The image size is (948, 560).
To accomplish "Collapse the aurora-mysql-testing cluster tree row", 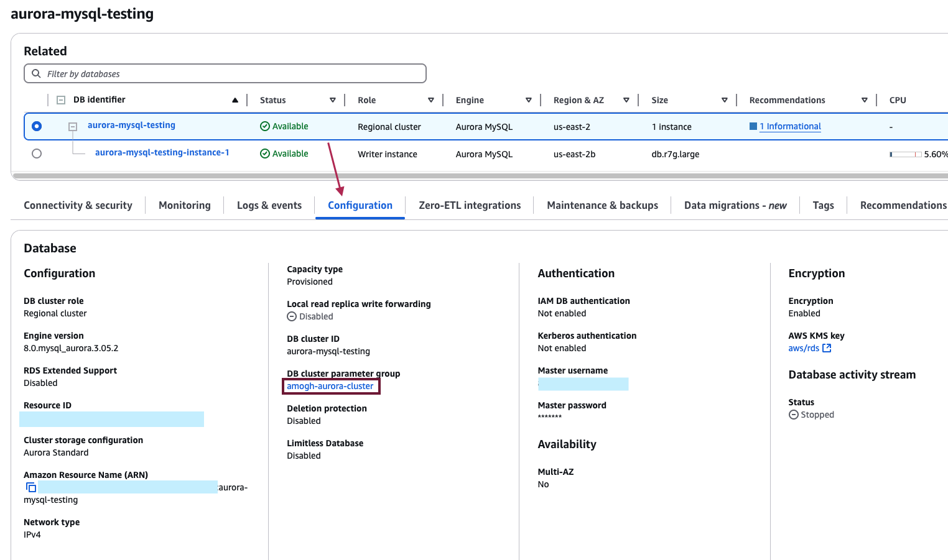I will pyautogui.click(x=73, y=126).
